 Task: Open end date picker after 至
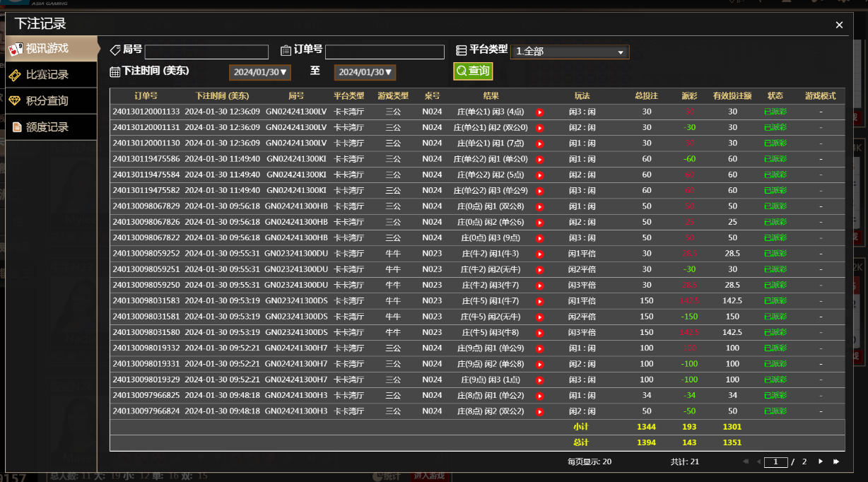click(x=365, y=72)
